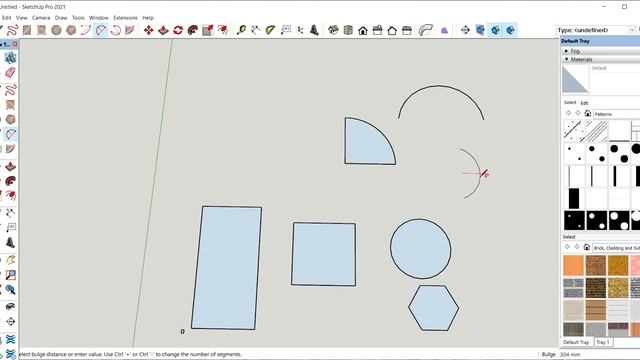This screenshot has height=360, width=640.
Task: Toggle Back Edges style
Action: pyautogui.click(x=495, y=30)
